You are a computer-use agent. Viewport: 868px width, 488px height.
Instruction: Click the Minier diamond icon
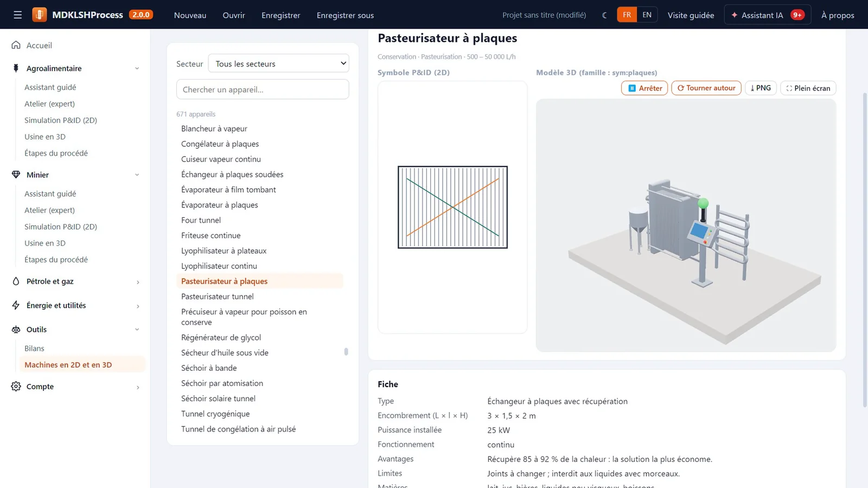pos(16,175)
